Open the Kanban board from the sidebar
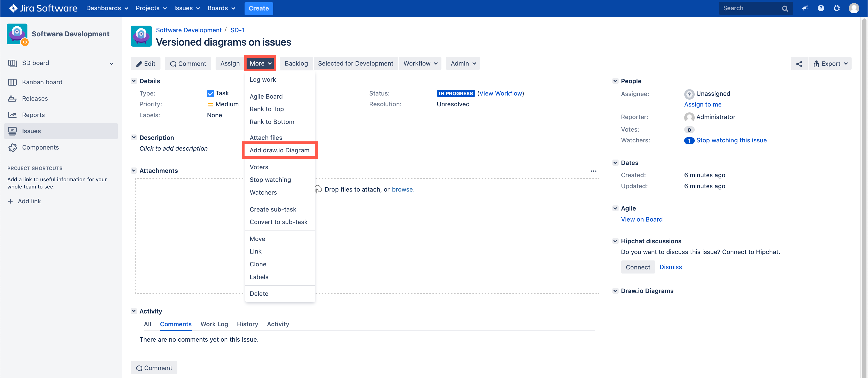Screen dimensions: 868x378 click(x=42, y=82)
